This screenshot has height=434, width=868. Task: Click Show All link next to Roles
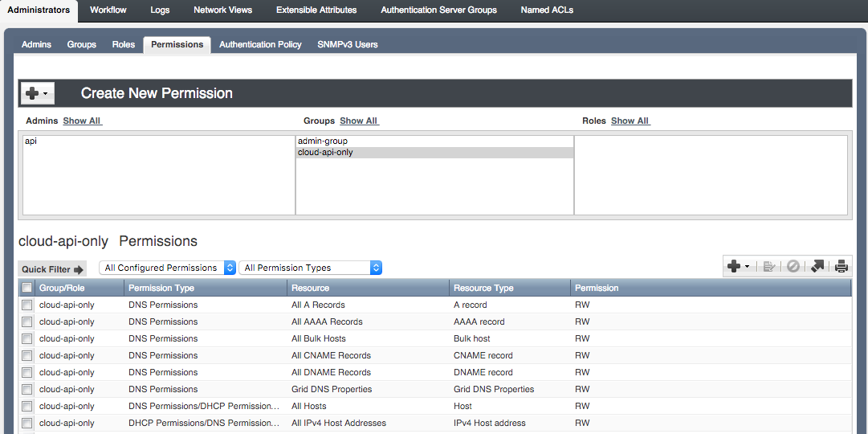[x=630, y=121]
